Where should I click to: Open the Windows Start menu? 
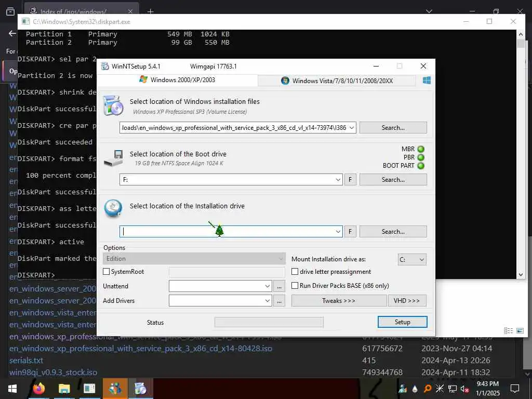12,389
